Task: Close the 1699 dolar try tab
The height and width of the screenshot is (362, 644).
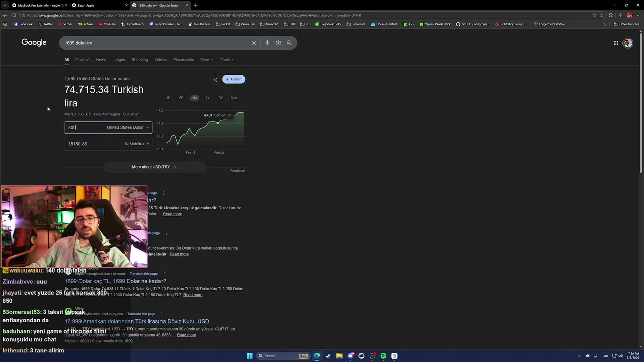Action: pyautogui.click(x=187, y=5)
